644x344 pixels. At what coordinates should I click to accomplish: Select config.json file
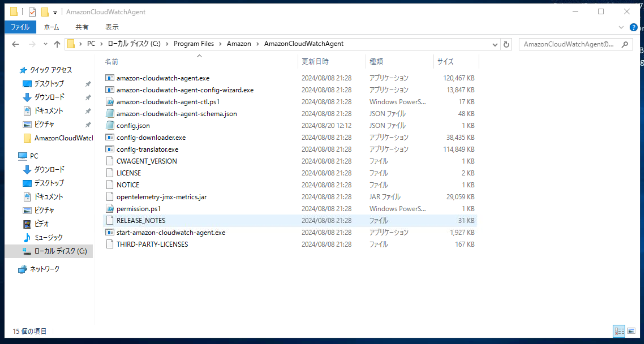point(133,126)
